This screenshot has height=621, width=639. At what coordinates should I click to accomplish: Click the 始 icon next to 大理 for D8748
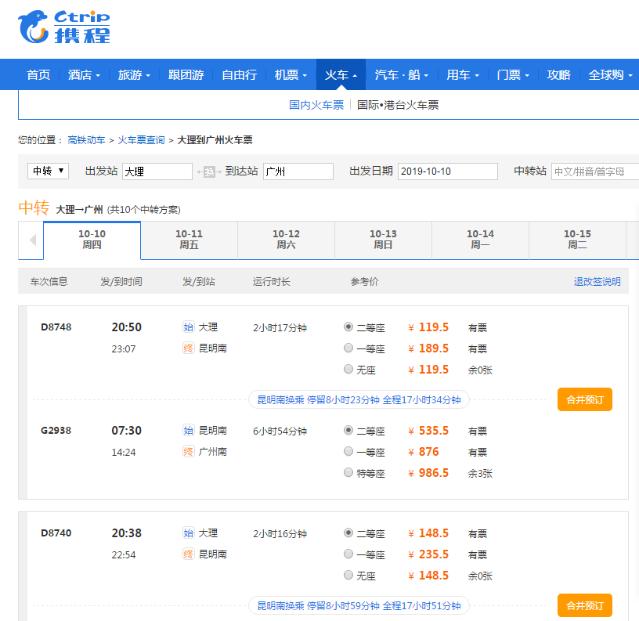pos(188,327)
